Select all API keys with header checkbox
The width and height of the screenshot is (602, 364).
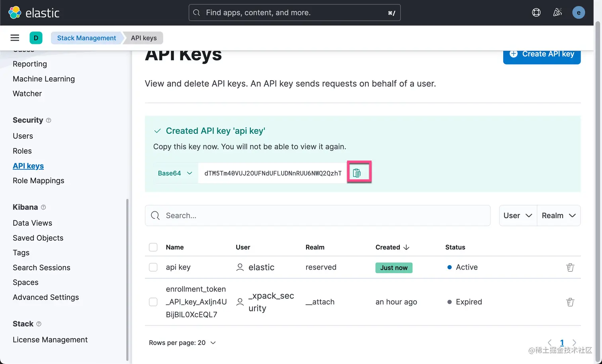tap(153, 247)
